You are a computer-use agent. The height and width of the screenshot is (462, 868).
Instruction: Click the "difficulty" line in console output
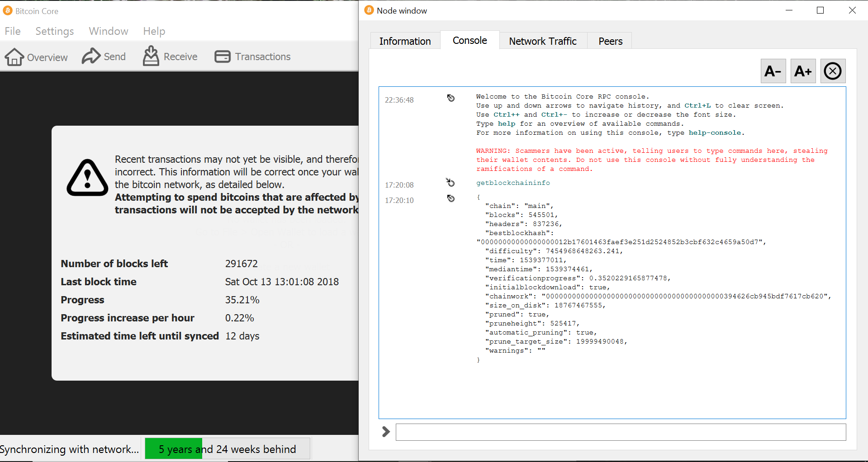pyautogui.click(x=554, y=251)
